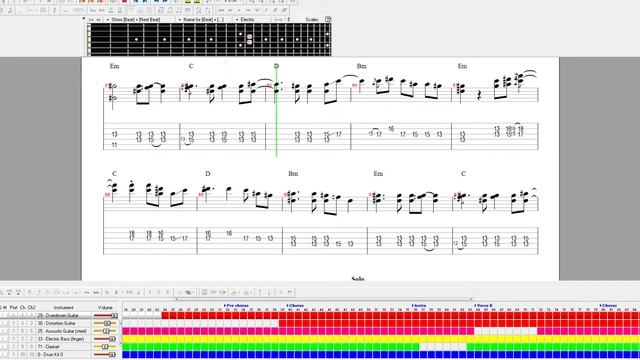Apply the fff dynamic from the toolbar
Screen dimensions: 640x360
[x=284, y=10]
